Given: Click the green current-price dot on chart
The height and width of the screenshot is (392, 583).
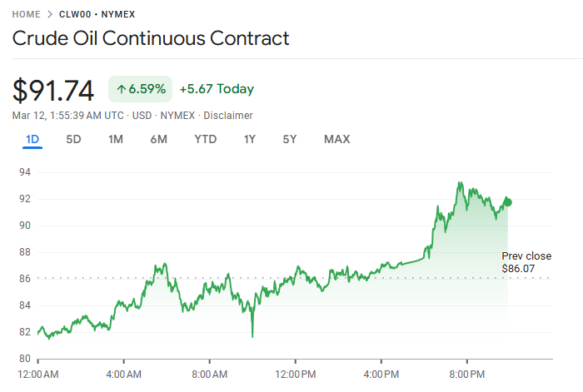Looking at the screenshot, I should [508, 201].
